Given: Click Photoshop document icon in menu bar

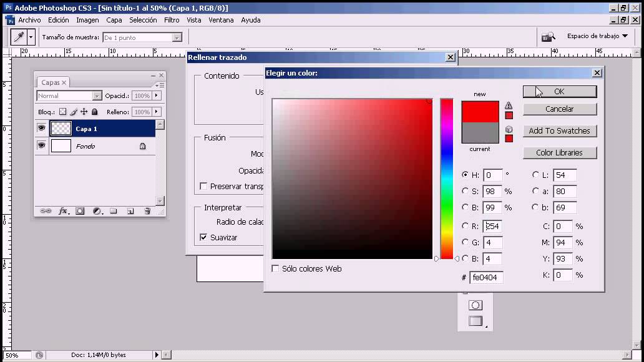Looking at the screenshot, I should [9, 20].
